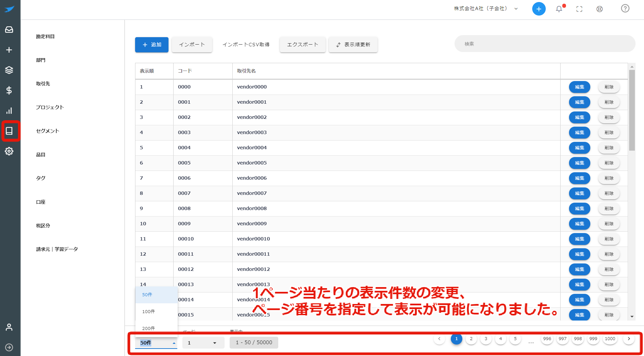Screen dimensions: 644x356
Task: Open the settings gear icon in the sidebar
Action: (x=9, y=151)
